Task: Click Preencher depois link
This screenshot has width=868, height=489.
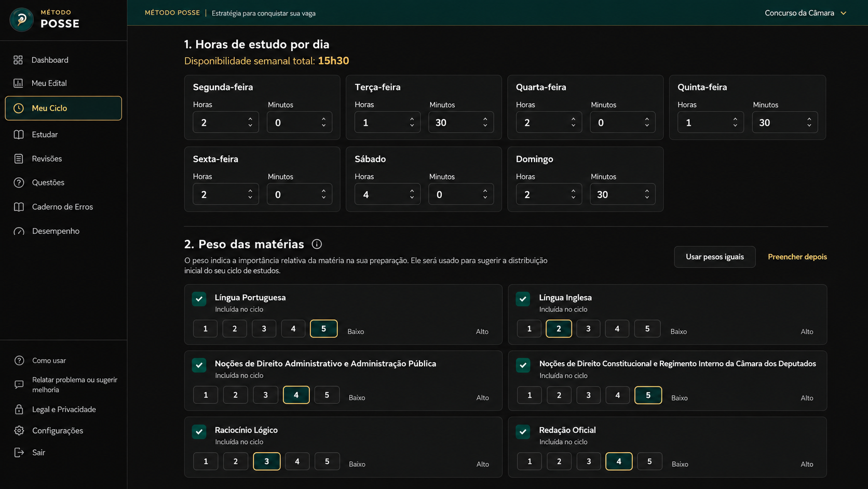Action: click(x=797, y=257)
